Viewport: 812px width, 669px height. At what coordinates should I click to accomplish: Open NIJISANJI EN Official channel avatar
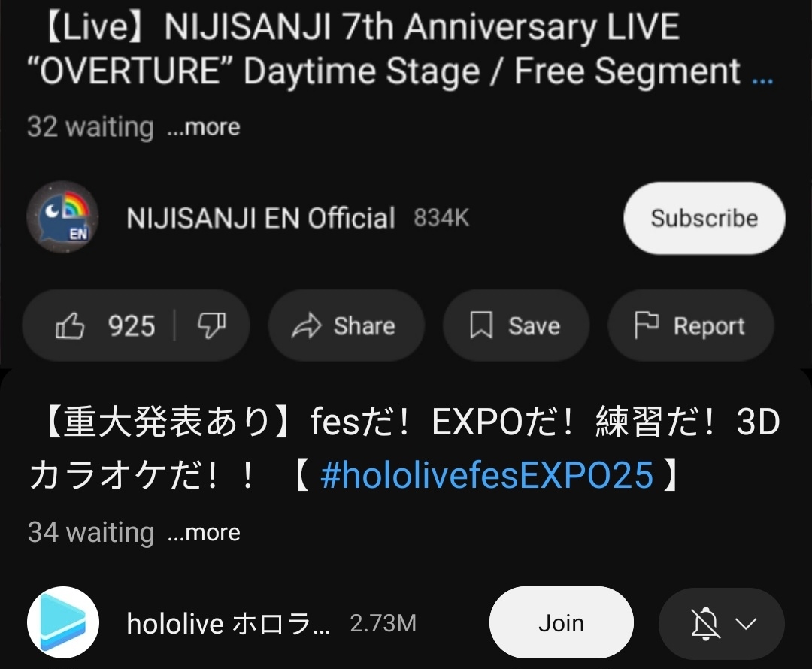(62, 217)
